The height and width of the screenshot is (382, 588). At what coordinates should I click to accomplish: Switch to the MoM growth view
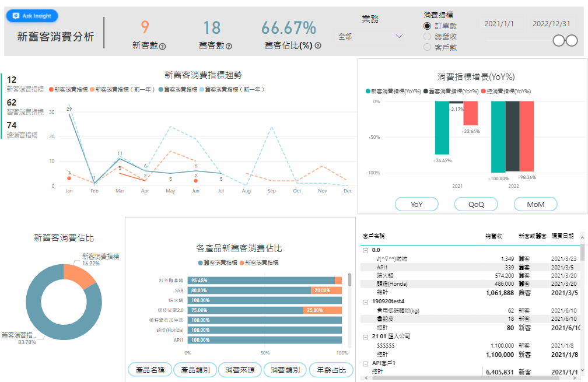(535, 204)
